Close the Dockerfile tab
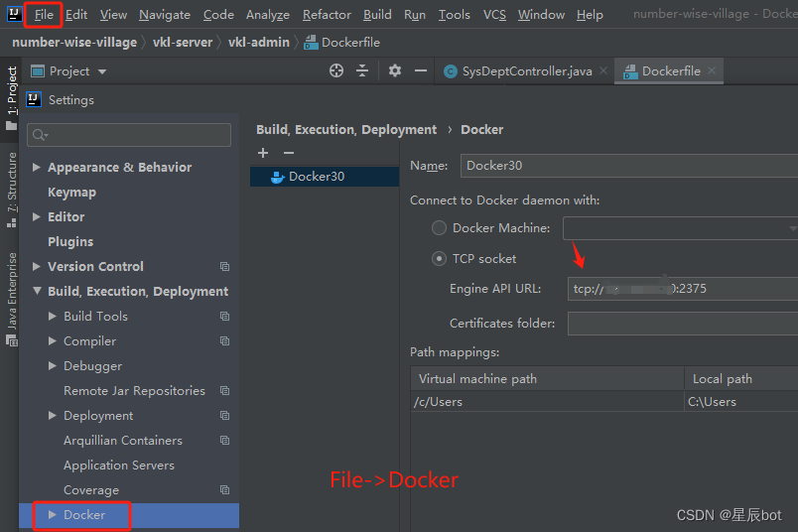798x532 pixels. click(x=712, y=70)
